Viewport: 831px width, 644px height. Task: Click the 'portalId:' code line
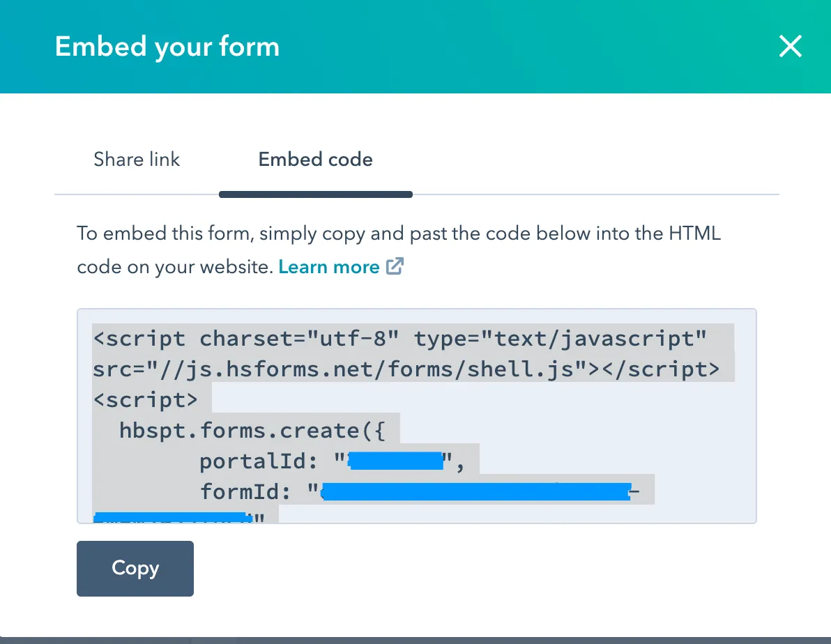click(333, 461)
